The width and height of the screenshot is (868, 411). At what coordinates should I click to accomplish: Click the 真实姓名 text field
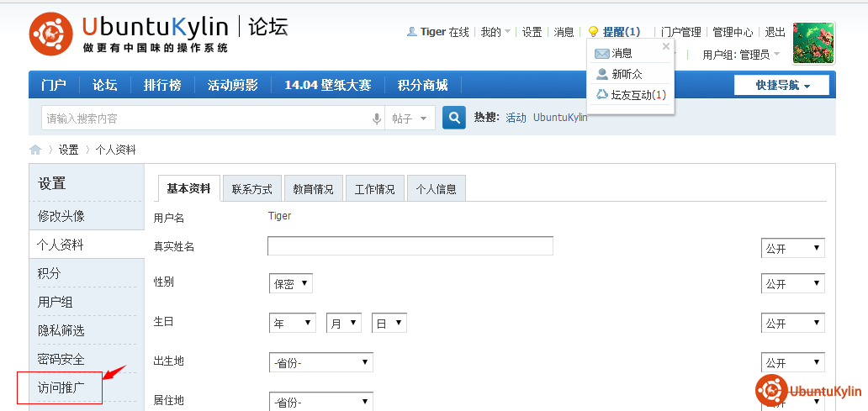click(410, 245)
